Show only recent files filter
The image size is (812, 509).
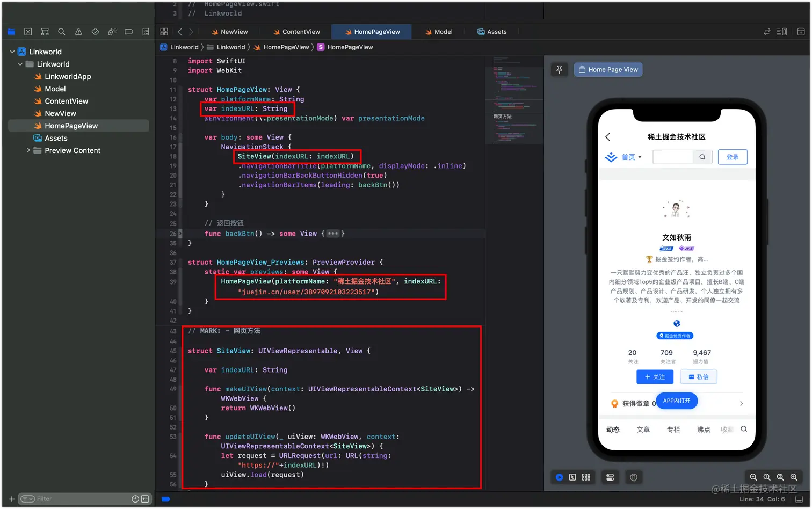pyautogui.click(x=135, y=499)
